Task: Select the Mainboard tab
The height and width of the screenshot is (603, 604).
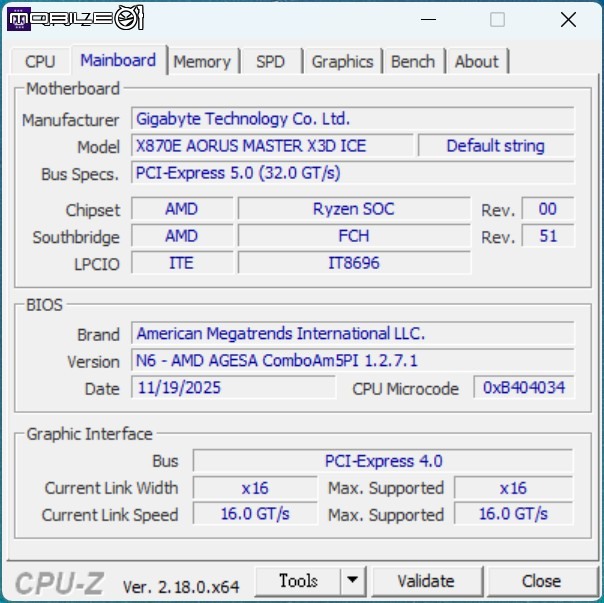Action: pyautogui.click(x=118, y=60)
